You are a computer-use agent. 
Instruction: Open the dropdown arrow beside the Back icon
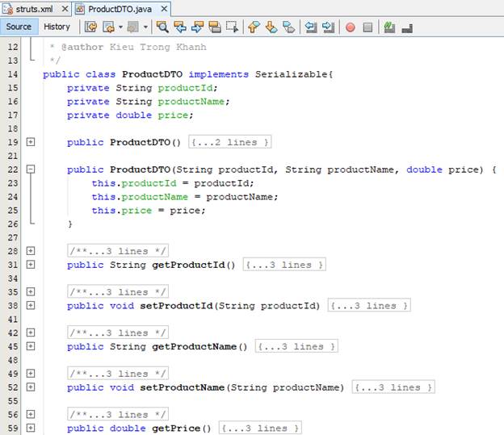pos(121,27)
